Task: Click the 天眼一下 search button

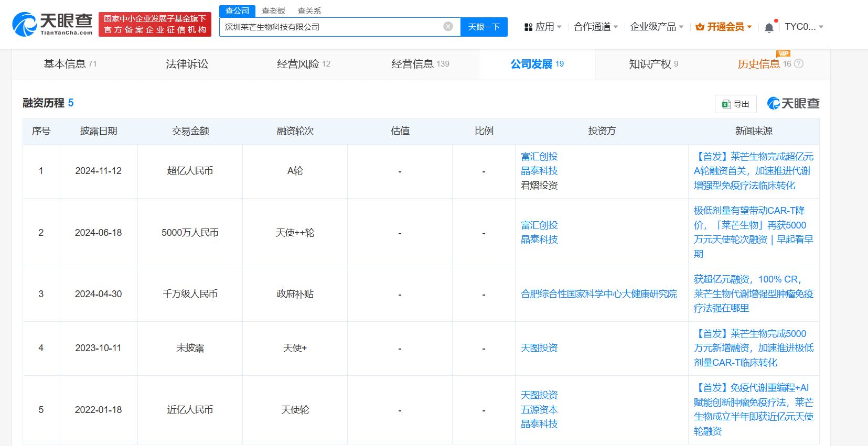Action: (484, 27)
